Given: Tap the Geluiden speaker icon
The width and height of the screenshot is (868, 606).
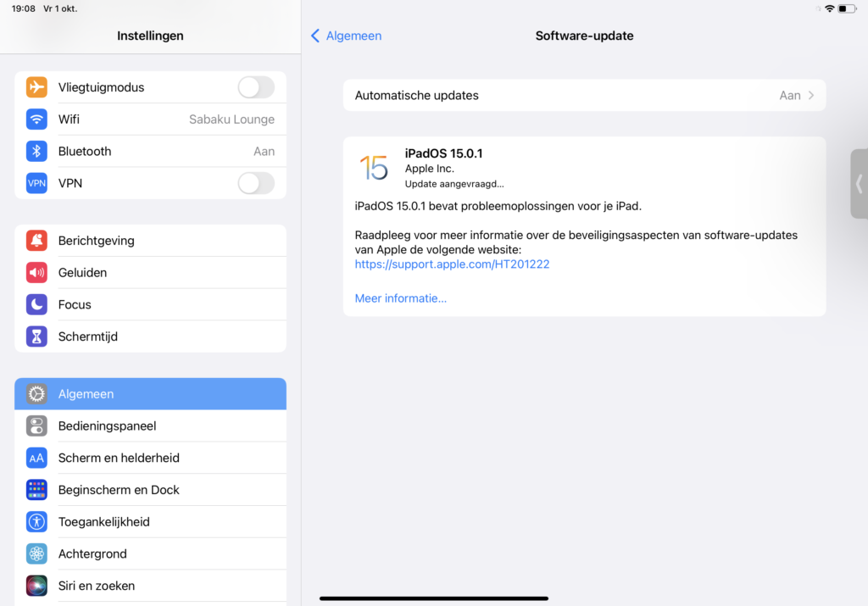Looking at the screenshot, I should [36, 273].
